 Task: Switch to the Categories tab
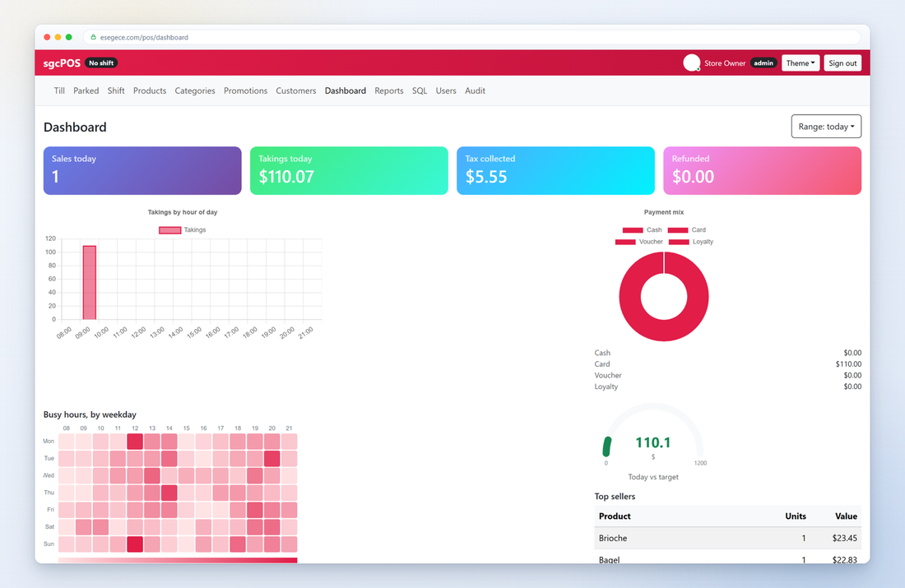[x=195, y=90]
